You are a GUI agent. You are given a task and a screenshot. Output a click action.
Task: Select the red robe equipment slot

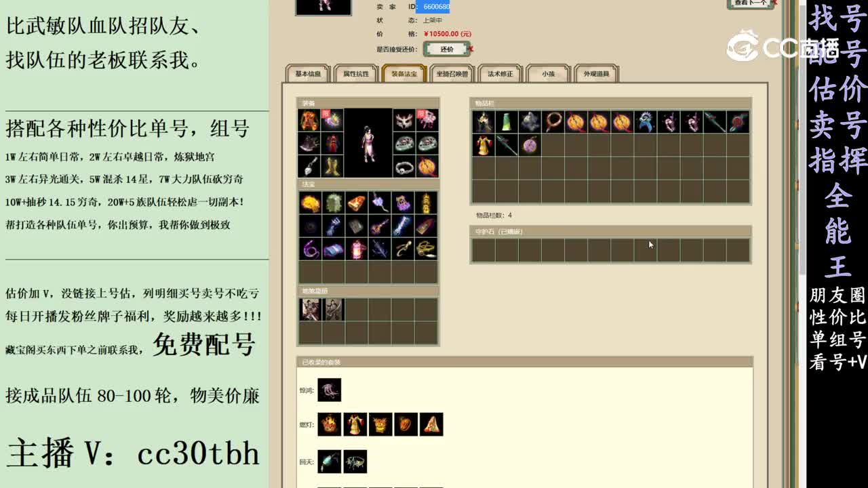pos(333,144)
